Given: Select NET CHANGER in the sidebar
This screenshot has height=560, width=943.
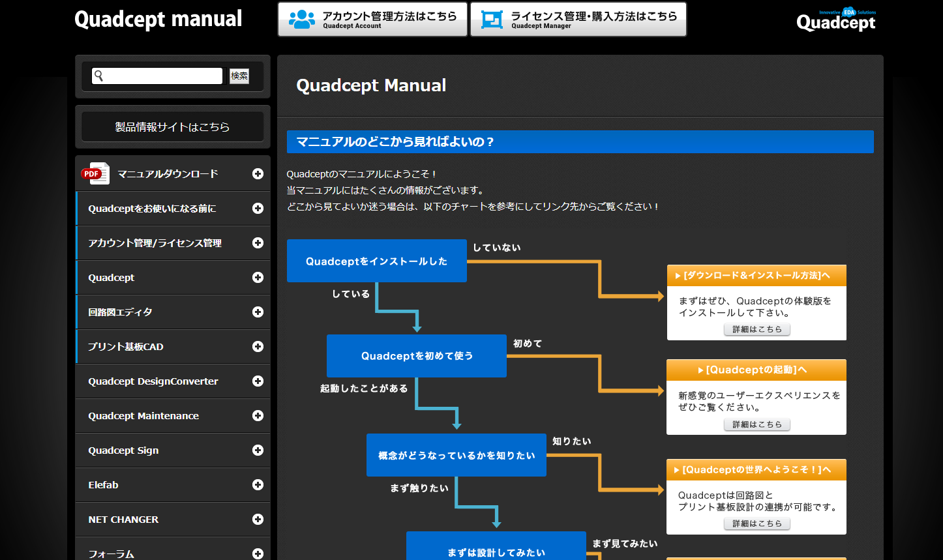Looking at the screenshot, I should tap(172, 519).
